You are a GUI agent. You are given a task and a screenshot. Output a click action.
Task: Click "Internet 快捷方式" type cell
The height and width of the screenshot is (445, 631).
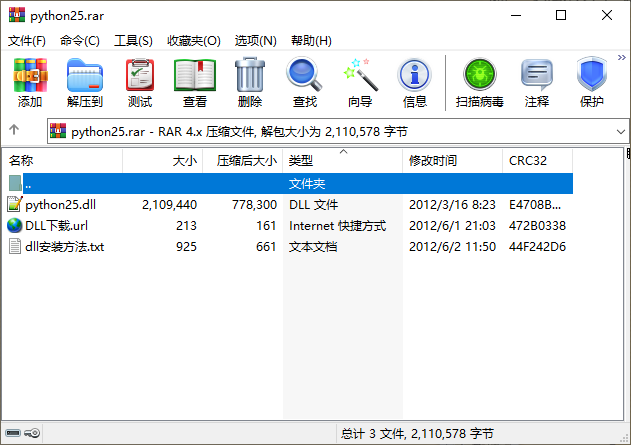coord(338,226)
